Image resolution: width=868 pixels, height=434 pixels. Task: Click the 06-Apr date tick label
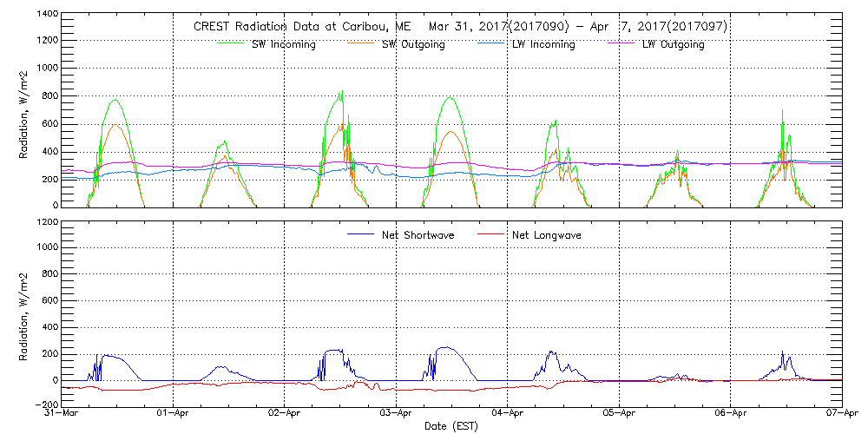click(731, 414)
